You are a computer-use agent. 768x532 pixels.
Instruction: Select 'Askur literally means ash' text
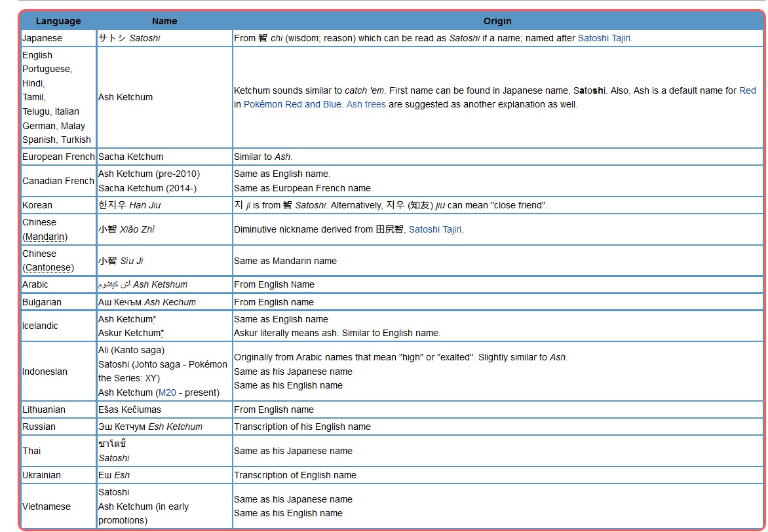[x=286, y=333]
